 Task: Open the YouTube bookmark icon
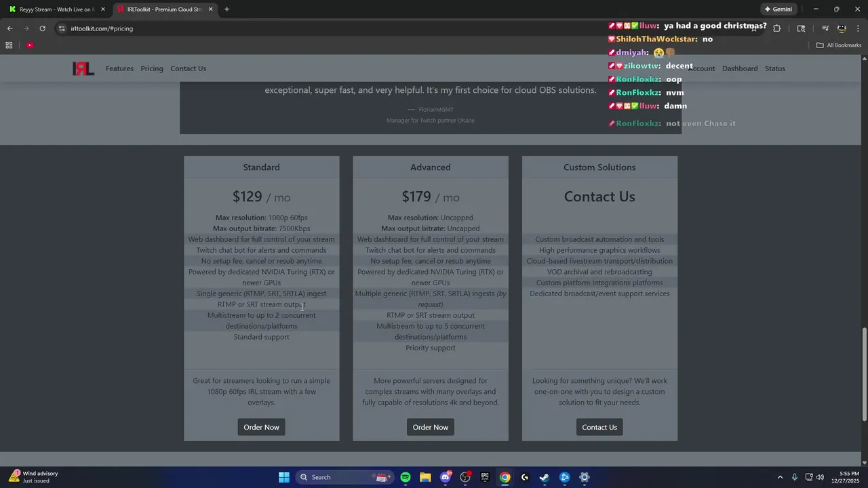[x=30, y=45]
